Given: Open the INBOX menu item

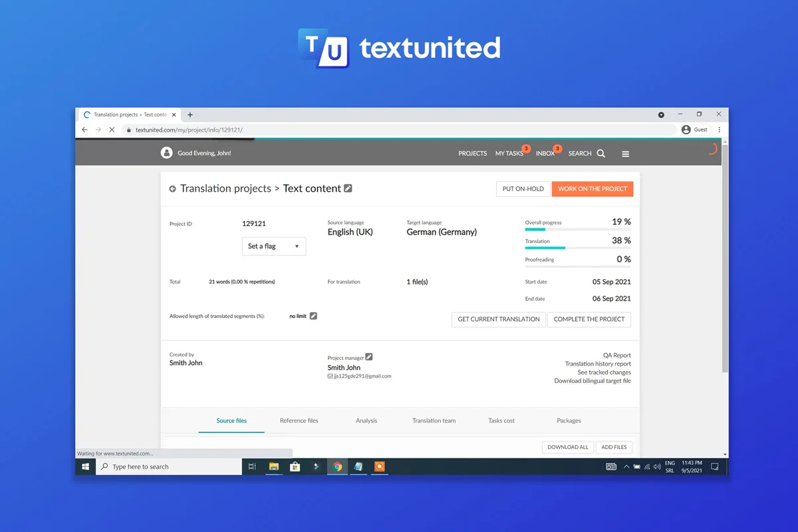Looking at the screenshot, I should tap(545, 154).
